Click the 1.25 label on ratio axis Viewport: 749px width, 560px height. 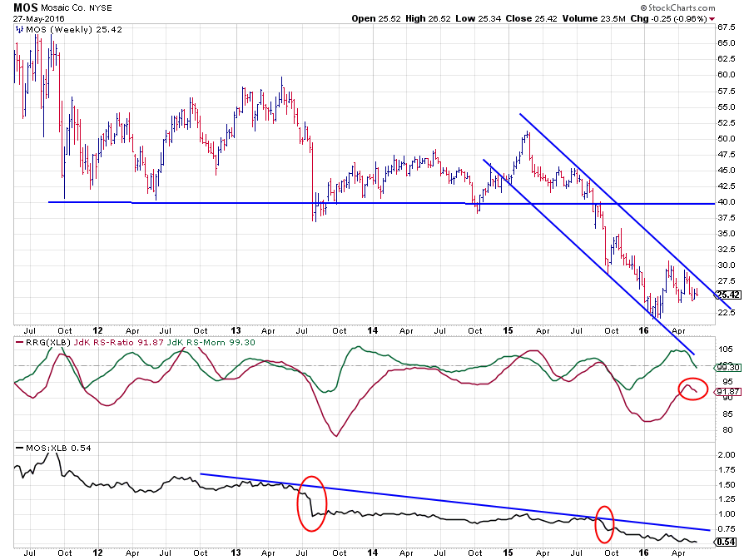[726, 499]
